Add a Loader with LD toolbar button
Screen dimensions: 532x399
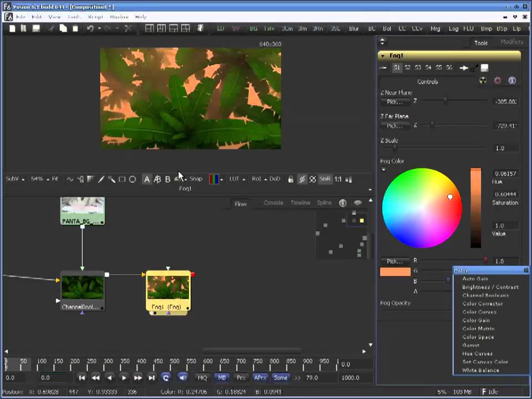(221, 29)
